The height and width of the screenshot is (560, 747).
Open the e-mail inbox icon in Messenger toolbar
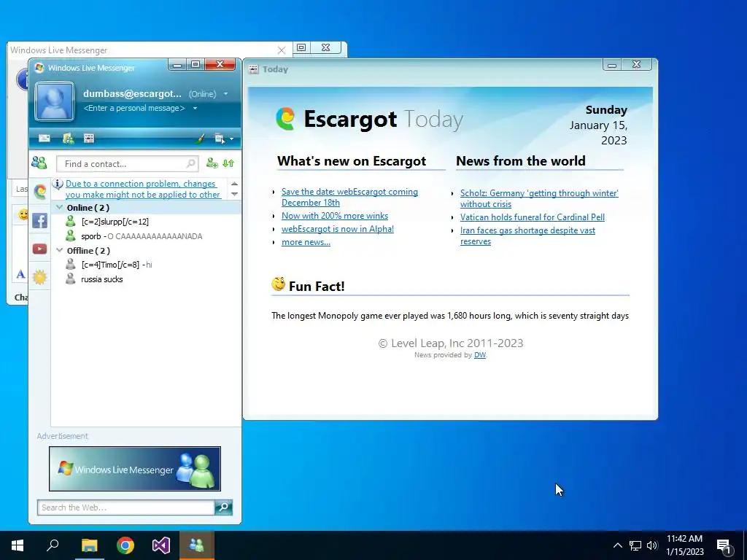point(44,139)
